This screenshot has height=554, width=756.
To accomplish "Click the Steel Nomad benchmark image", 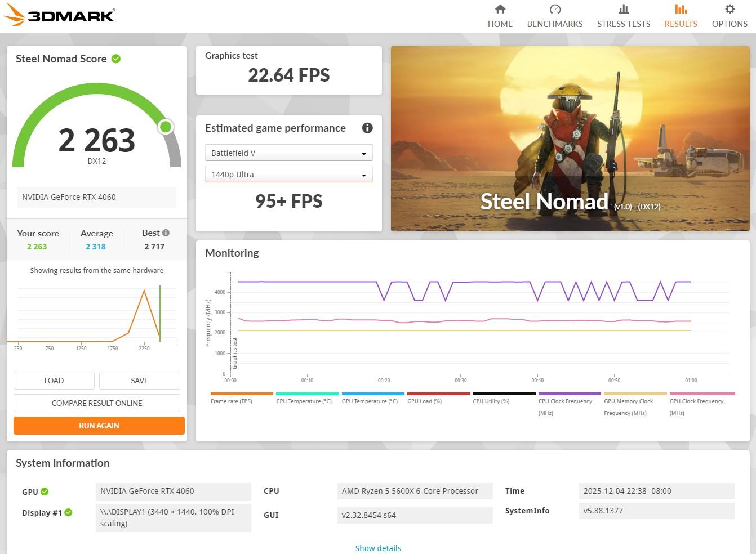I will (x=570, y=138).
